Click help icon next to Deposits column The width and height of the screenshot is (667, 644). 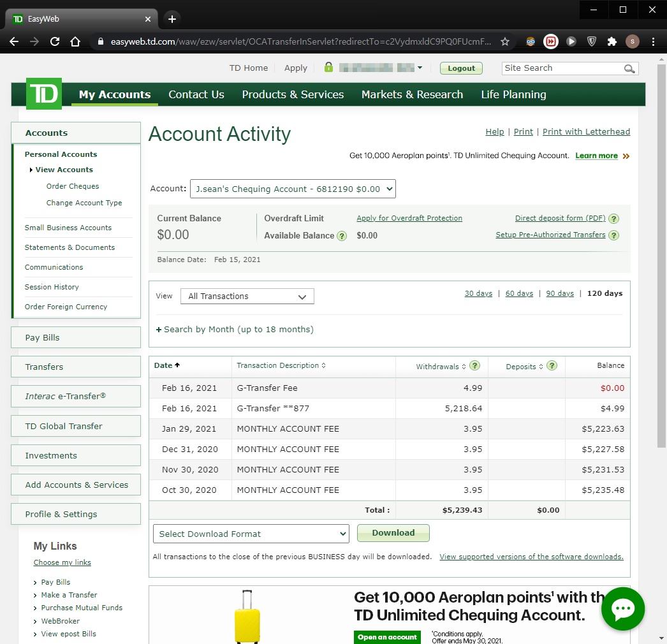(552, 365)
